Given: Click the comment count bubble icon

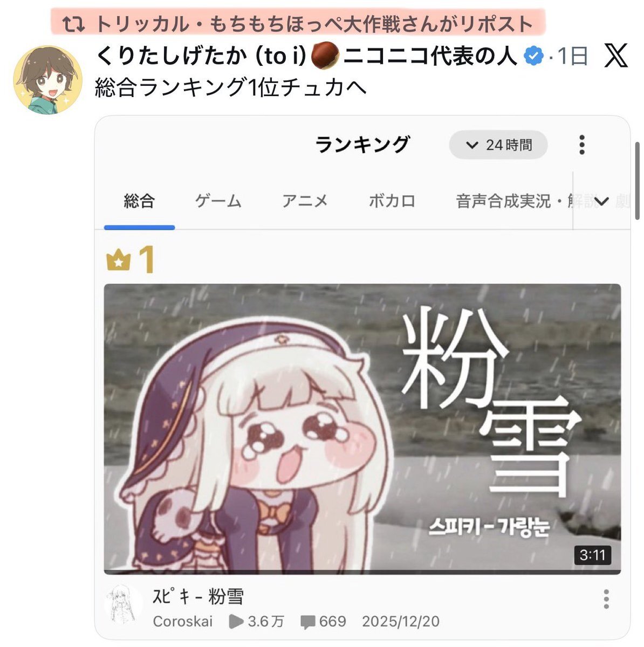Looking at the screenshot, I should [x=308, y=622].
